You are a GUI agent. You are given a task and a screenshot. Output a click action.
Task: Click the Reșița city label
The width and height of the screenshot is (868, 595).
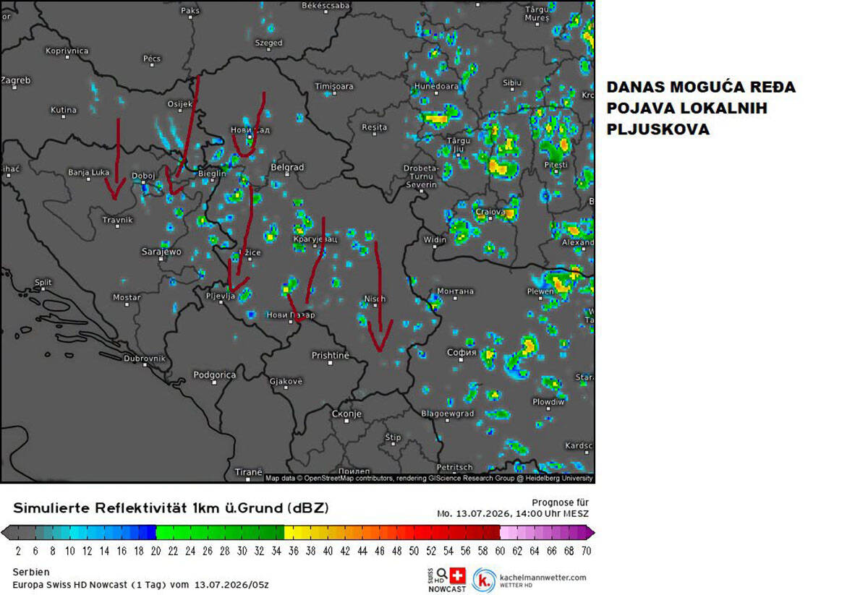click(x=375, y=127)
